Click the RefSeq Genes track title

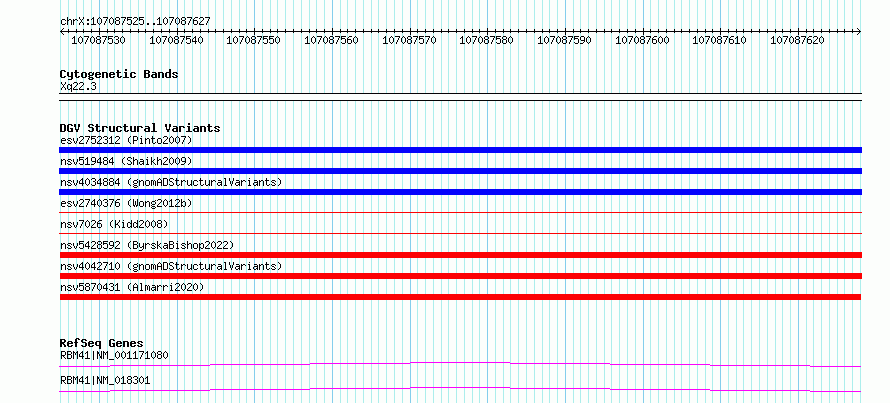pyautogui.click(x=102, y=343)
